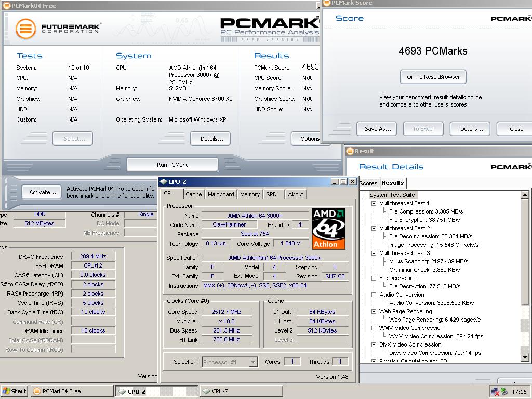532x399 pixels.
Task: Select File Encryption: 38.751 MB/s row
Action: point(424,220)
